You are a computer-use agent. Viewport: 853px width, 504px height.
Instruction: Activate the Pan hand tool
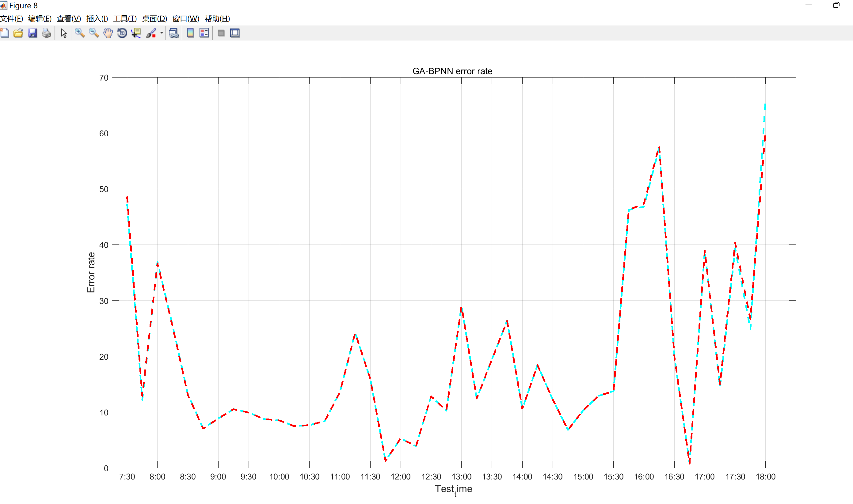(x=108, y=33)
